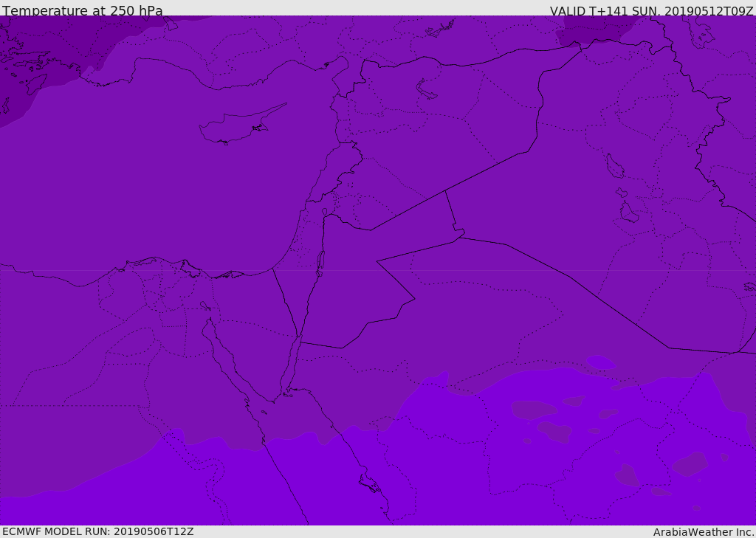The height and width of the screenshot is (538, 756).
Task: Click the 'VALID T+141 SUN. 20190512T09Z' timestamp
Action: pyautogui.click(x=652, y=11)
